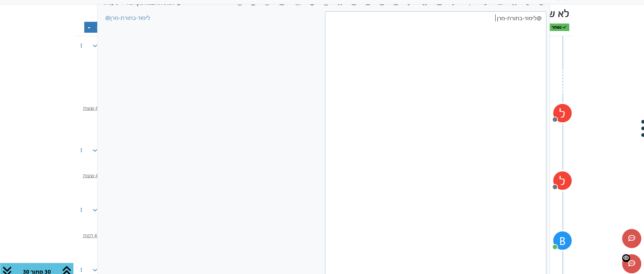Open the blue B user avatar

point(562,241)
